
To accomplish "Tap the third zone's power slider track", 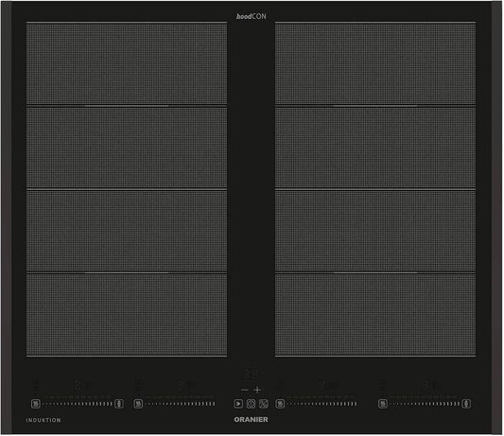I will click(322, 404).
